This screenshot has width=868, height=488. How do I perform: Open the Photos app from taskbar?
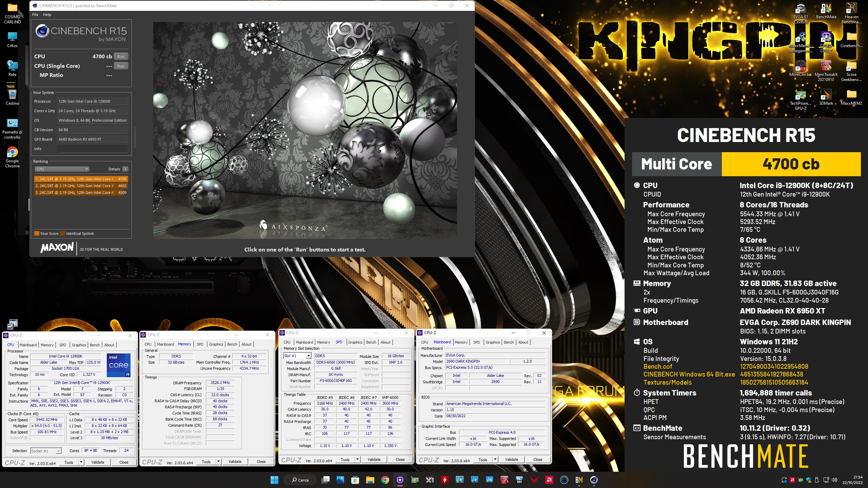[340, 480]
